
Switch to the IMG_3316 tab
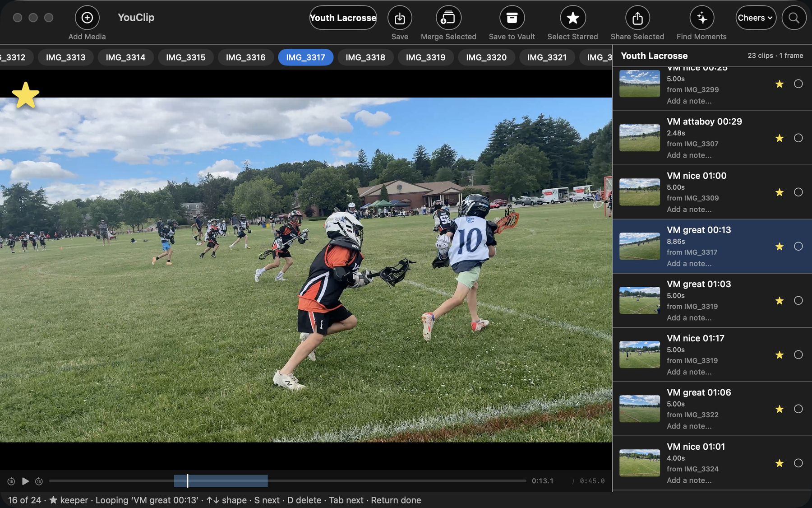[245, 57]
